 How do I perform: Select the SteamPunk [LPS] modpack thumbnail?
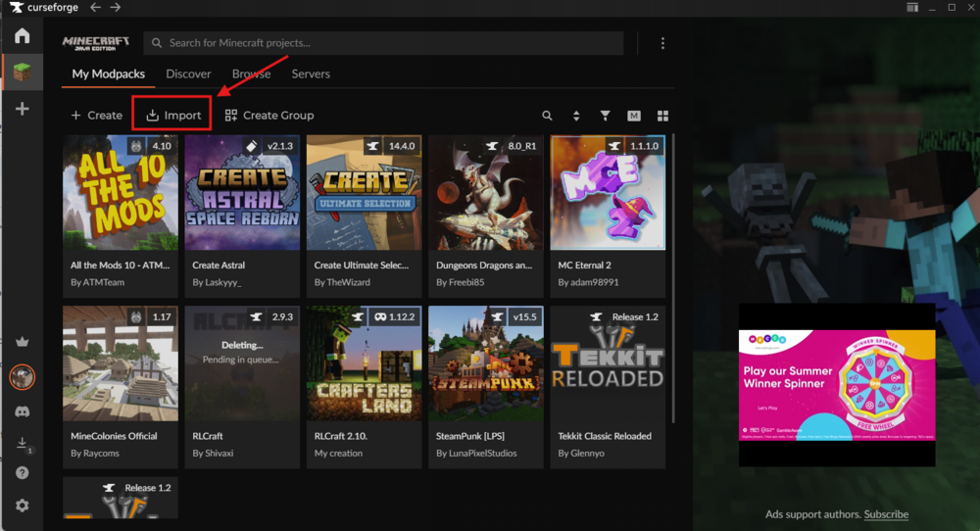(x=486, y=362)
